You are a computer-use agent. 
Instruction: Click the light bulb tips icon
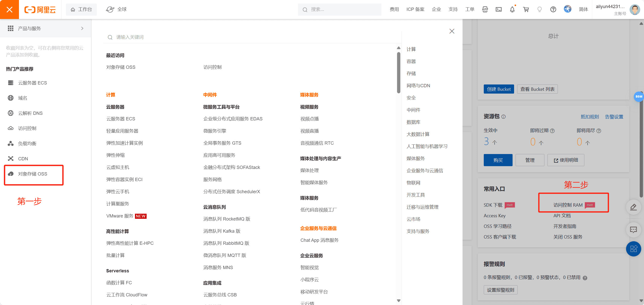point(540,9)
